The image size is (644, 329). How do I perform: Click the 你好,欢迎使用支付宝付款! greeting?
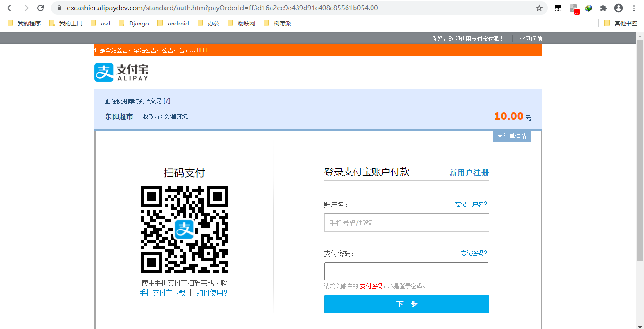[x=467, y=39]
